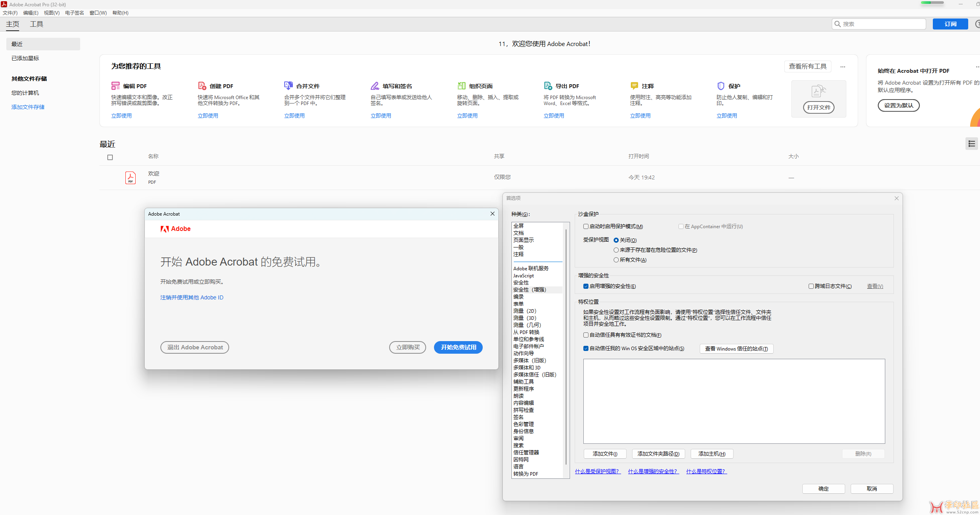Click the Adobe logo in trial dialog
The width and height of the screenshot is (980, 515).
(x=175, y=229)
